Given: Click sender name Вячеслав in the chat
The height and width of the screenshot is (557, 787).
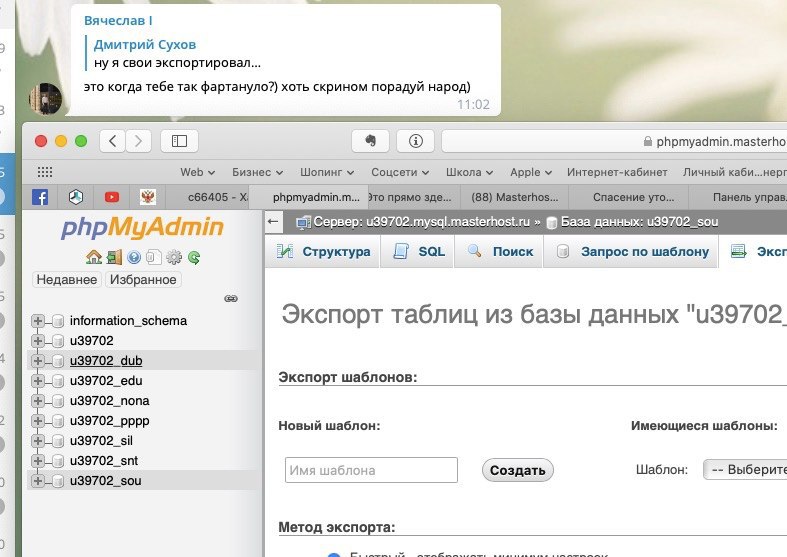Looking at the screenshot, I should click(x=118, y=21).
